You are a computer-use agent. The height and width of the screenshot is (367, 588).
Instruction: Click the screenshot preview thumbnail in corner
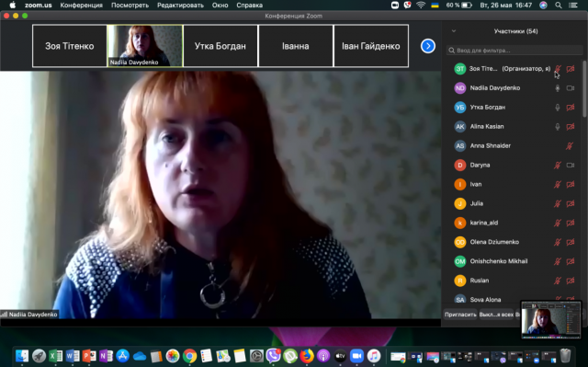551,320
